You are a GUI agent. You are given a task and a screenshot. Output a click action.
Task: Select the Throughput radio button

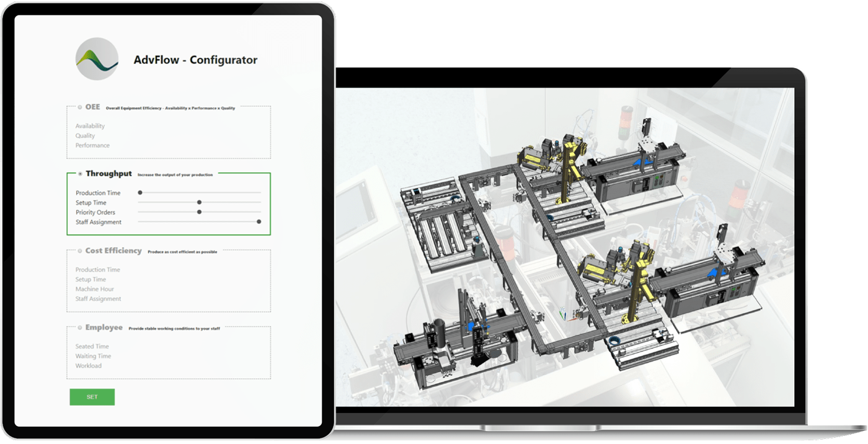point(80,174)
